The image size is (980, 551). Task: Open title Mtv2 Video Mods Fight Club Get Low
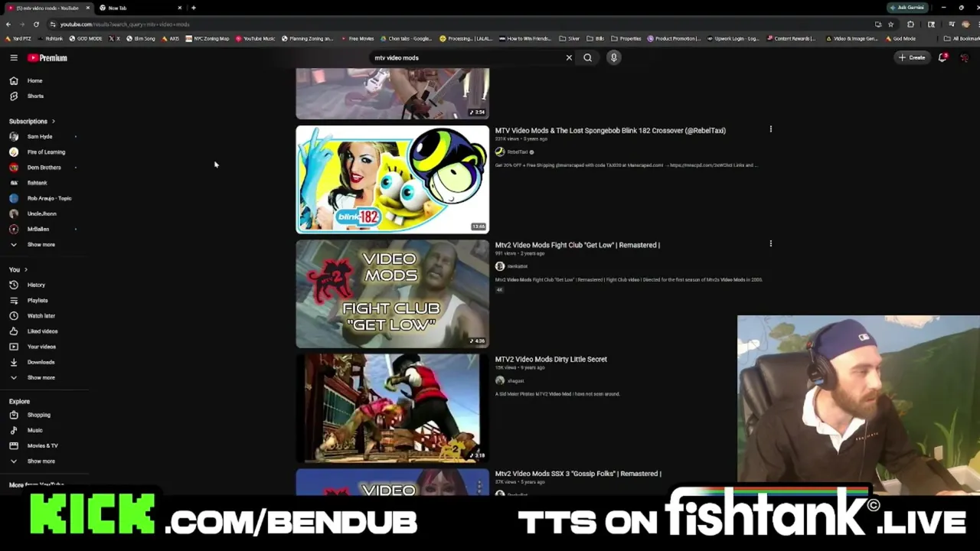click(577, 245)
